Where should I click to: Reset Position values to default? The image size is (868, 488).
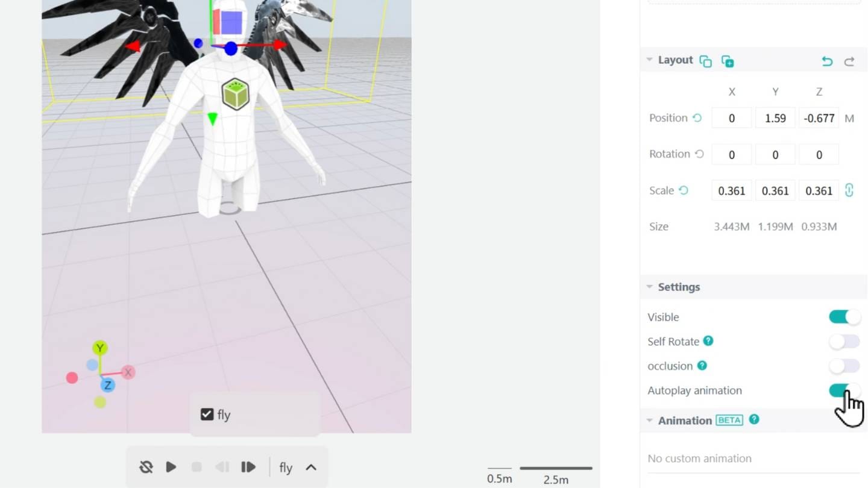pos(697,118)
